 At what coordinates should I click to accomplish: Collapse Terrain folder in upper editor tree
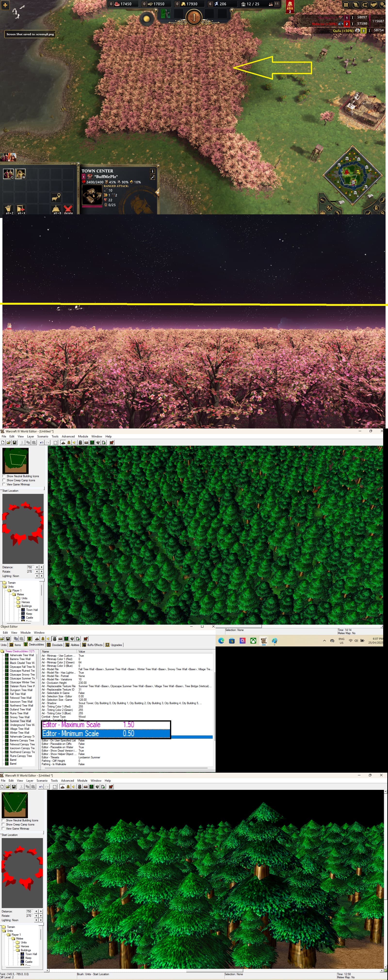(4, 583)
